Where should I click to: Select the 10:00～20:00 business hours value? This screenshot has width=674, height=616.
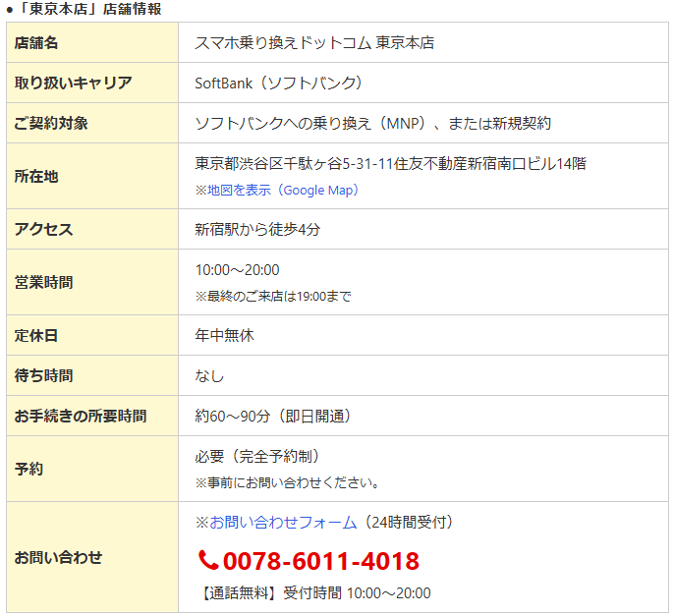[238, 270]
